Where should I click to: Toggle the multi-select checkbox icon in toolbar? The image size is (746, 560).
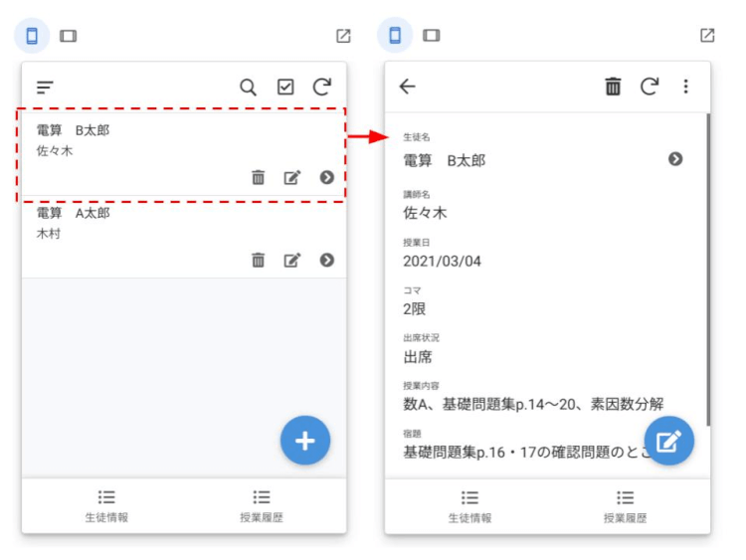coord(285,88)
